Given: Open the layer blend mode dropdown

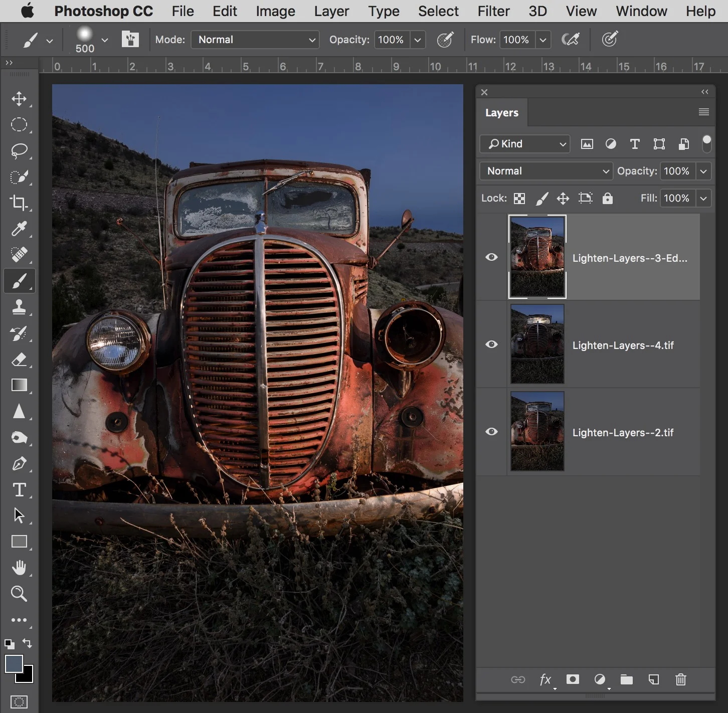Looking at the screenshot, I should (546, 171).
